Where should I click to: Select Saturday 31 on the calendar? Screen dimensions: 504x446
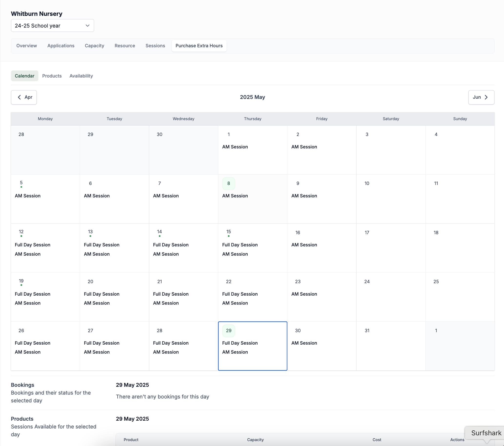[x=367, y=331]
